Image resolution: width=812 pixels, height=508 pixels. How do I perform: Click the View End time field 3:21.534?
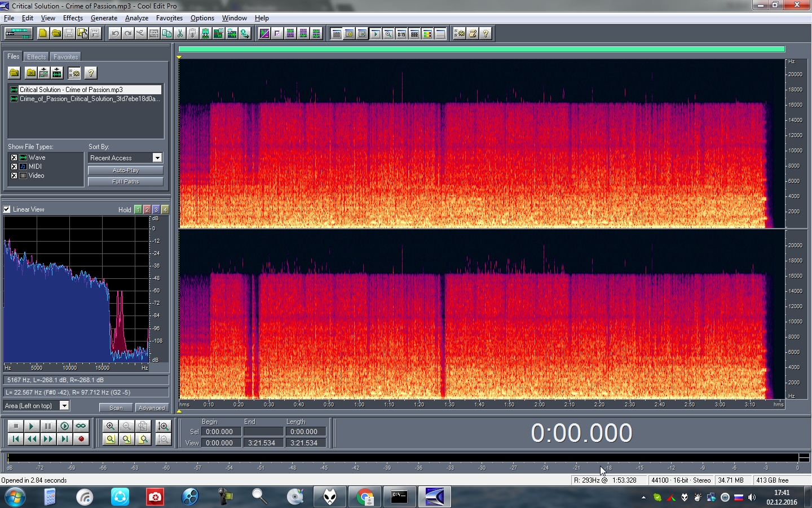pos(262,443)
